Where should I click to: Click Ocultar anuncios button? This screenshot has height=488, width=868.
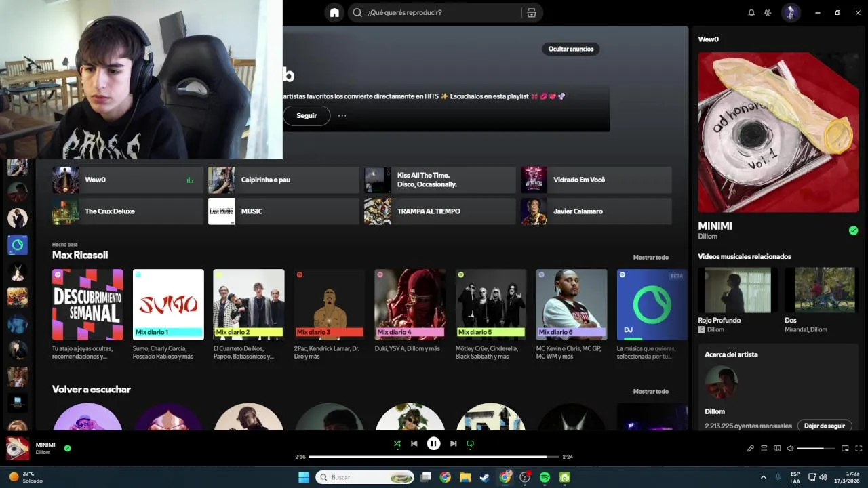coord(570,49)
